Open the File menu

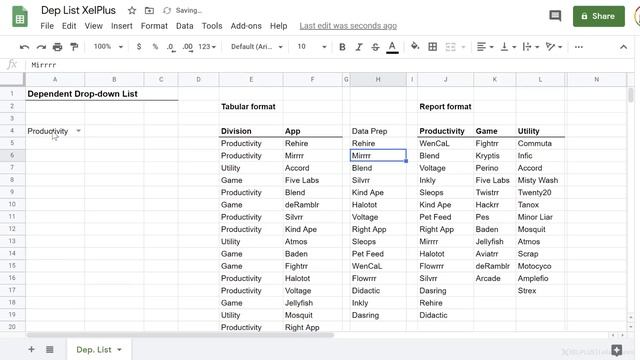coord(47,26)
